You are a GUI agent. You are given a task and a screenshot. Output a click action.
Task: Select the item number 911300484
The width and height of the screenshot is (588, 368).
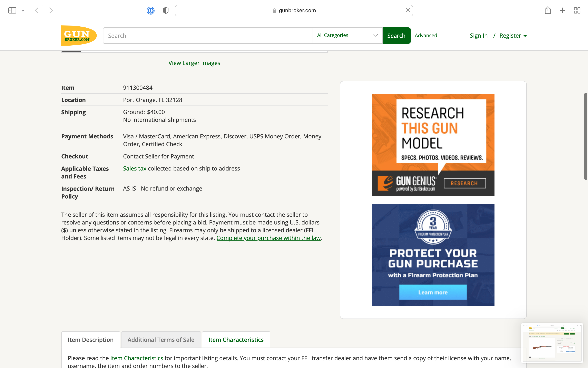(138, 88)
